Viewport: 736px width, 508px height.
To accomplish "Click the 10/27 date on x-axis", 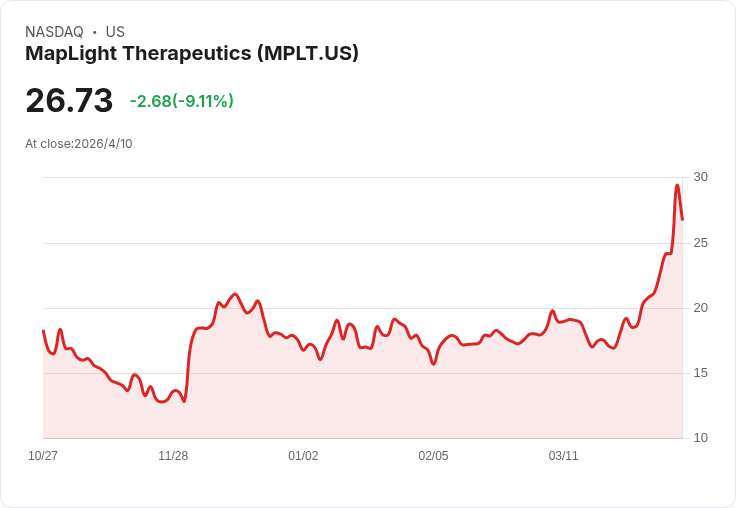I will (x=43, y=456).
